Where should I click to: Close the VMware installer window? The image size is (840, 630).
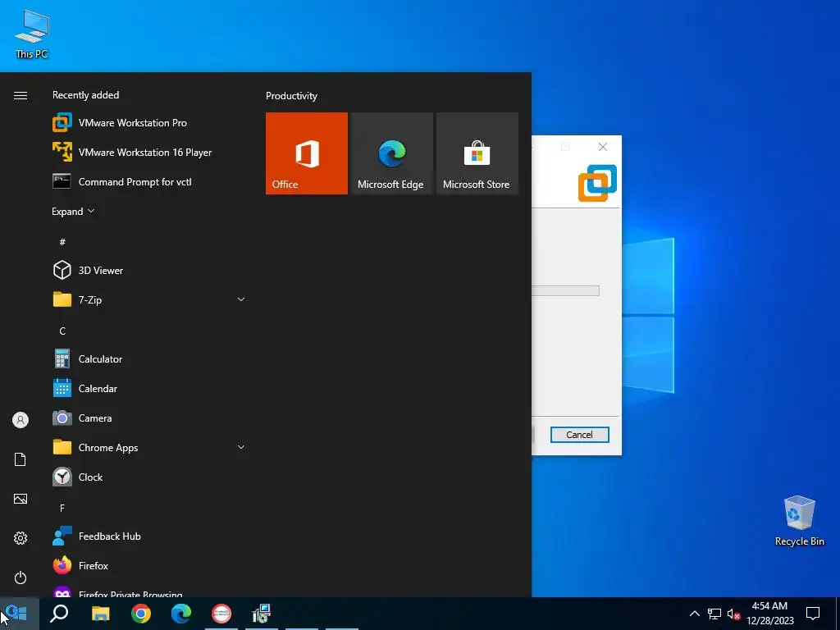point(603,147)
